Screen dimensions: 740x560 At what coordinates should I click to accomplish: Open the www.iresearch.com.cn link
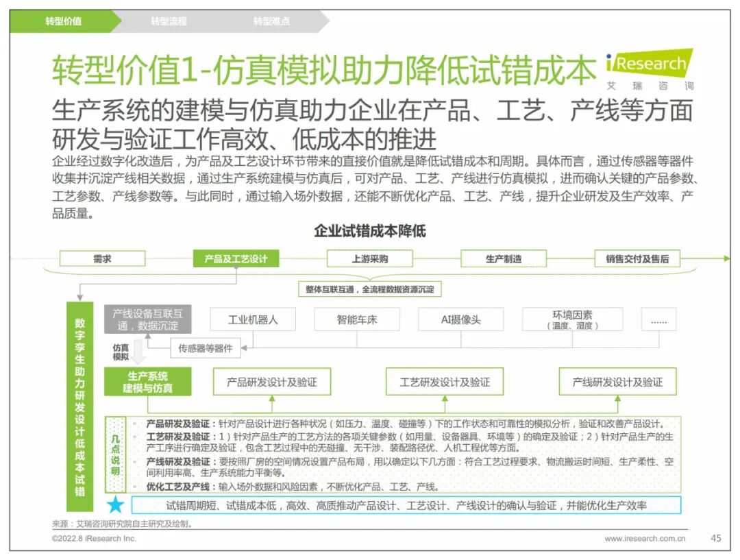click(x=645, y=538)
